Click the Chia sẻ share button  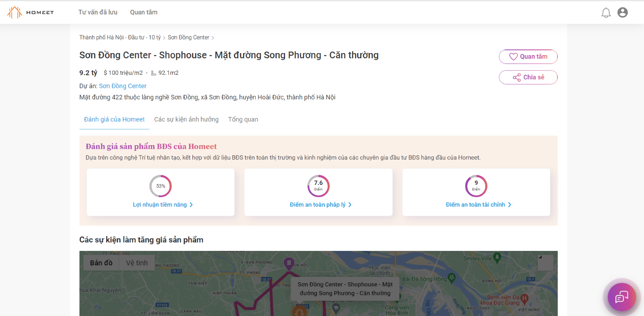[x=528, y=77]
